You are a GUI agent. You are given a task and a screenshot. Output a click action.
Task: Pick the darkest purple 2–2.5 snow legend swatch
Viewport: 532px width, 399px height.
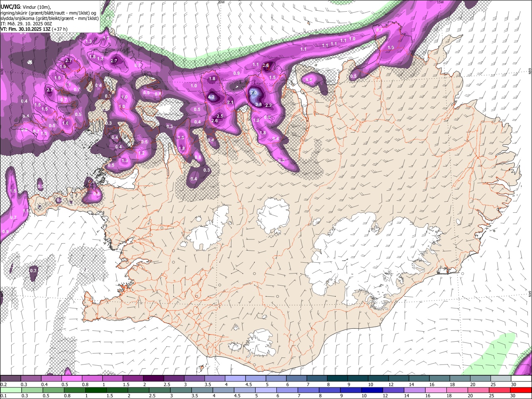coord(153,379)
